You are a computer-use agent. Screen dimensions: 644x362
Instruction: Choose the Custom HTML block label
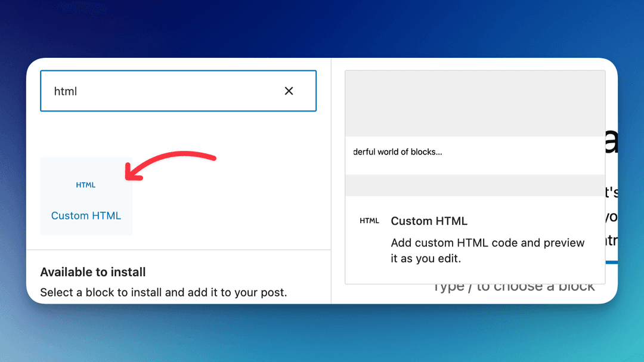pyautogui.click(x=86, y=216)
